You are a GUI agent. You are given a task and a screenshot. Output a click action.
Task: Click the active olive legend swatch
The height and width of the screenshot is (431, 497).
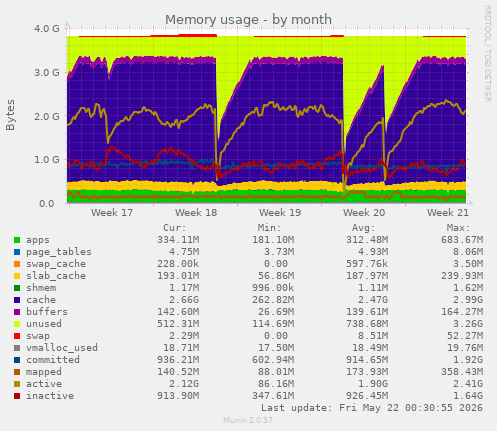click(17, 384)
